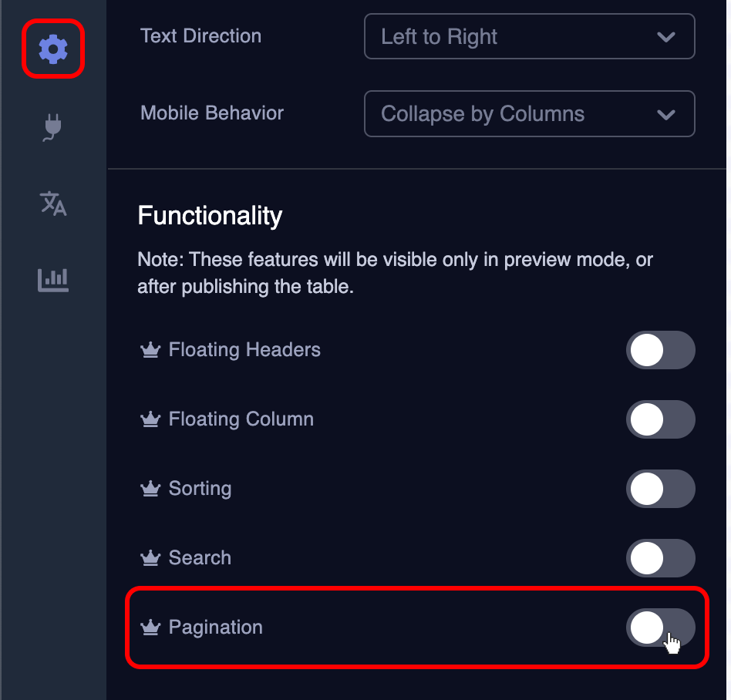This screenshot has width=731, height=700.
Task: Enable the Floating Headers toggle
Action: pyautogui.click(x=660, y=351)
